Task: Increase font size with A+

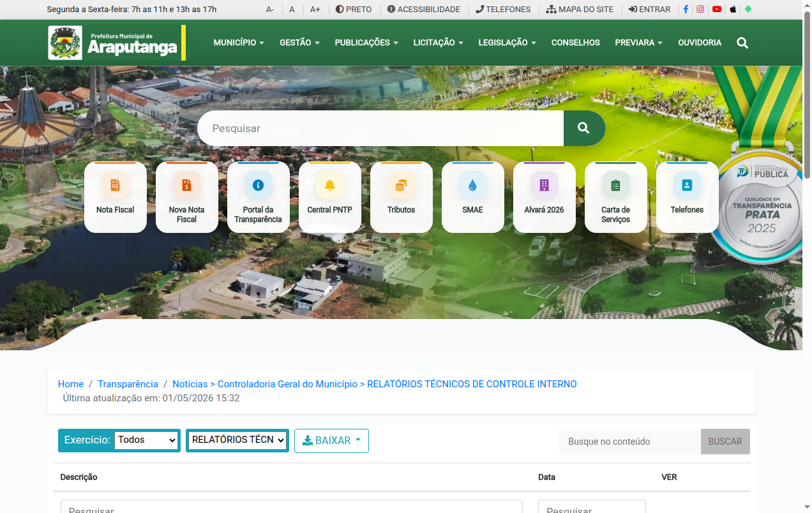Action: tap(315, 10)
